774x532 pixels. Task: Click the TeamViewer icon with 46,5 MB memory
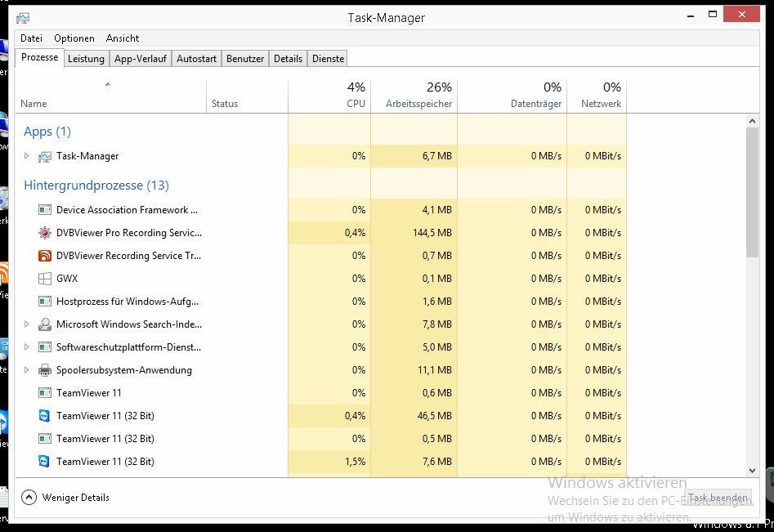[x=45, y=415]
